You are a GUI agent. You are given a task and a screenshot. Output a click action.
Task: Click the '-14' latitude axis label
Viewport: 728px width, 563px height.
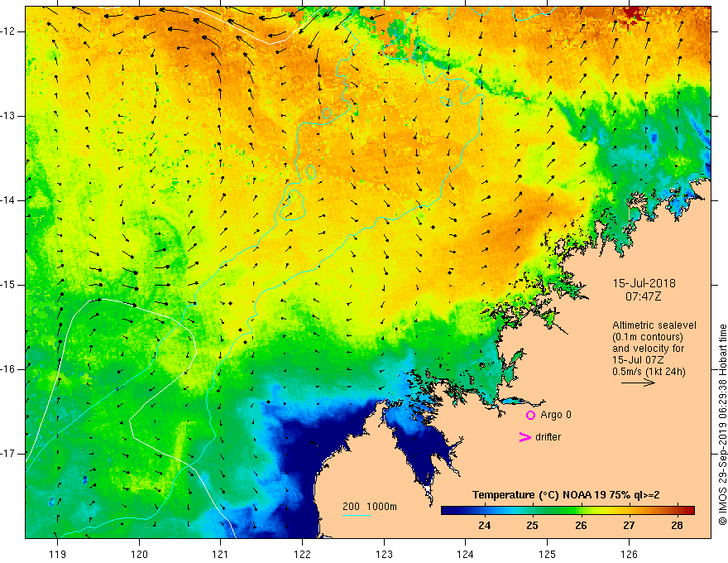coord(9,200)
